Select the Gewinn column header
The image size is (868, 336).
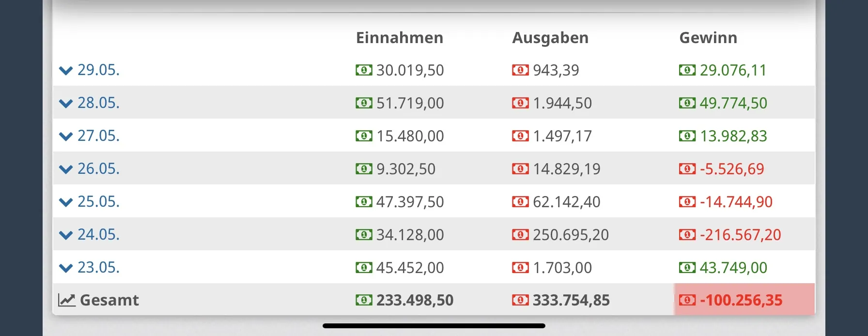tap(708, 38)
